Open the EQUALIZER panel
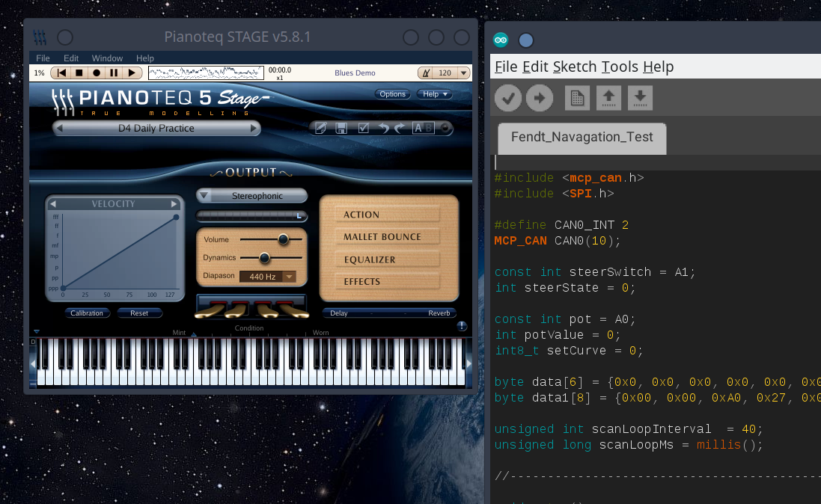821x504 pixels. (x=387, y=259)
